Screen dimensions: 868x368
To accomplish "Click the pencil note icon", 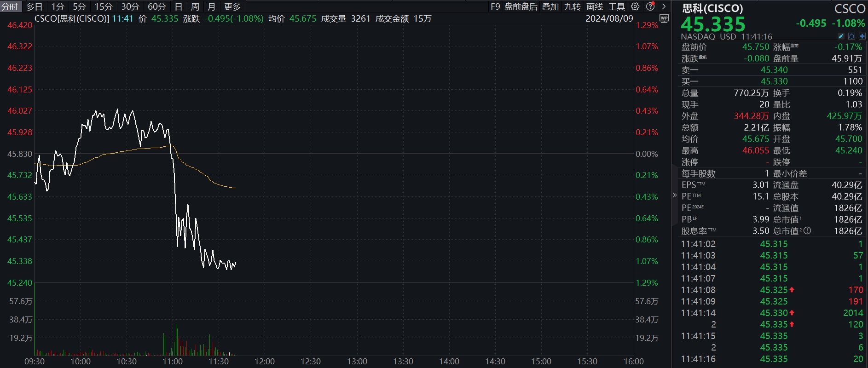I will coord(841,36).
